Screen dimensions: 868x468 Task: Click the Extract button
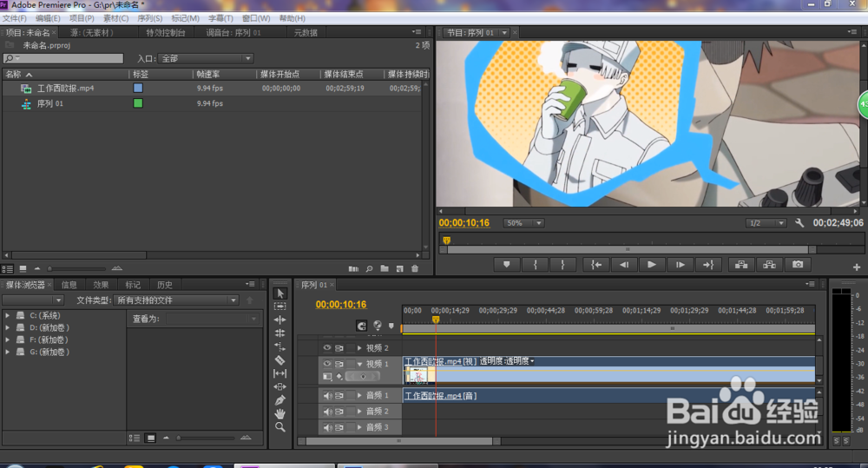769,265
